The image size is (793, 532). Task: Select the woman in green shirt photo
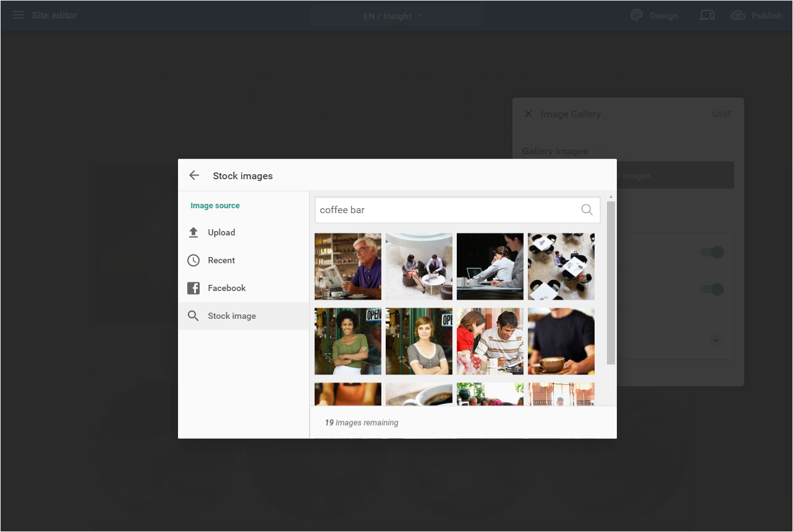point(348,341)
